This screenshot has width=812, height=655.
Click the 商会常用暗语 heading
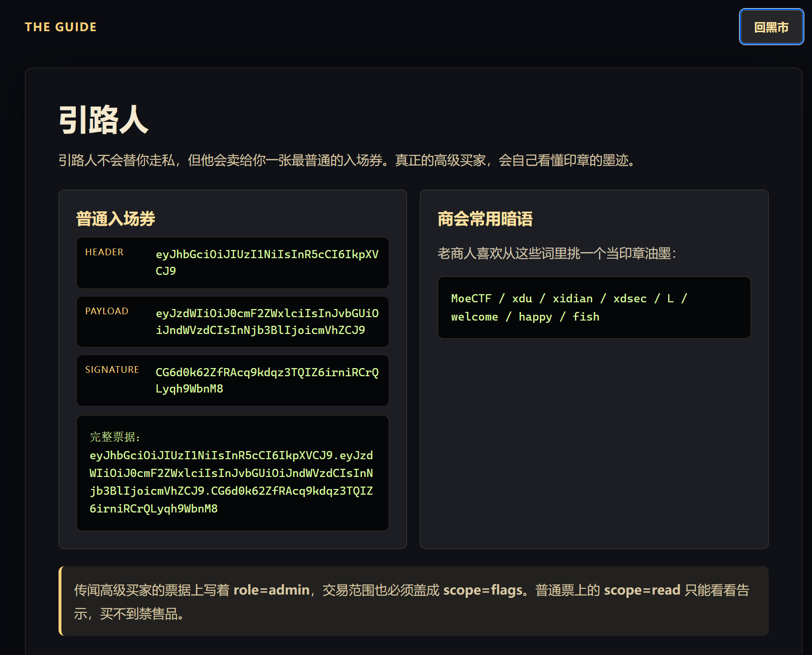[x=485, y=219]
